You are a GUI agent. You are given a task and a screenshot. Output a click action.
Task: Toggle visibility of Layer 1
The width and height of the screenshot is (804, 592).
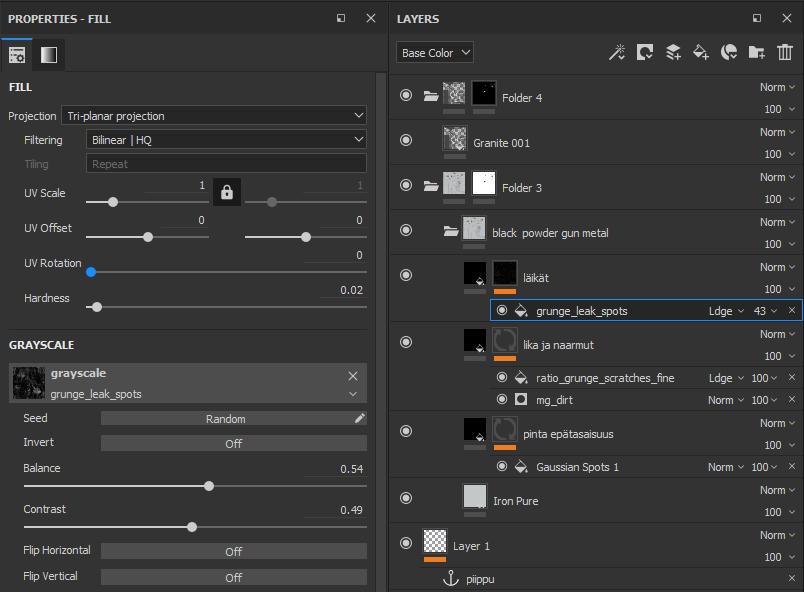[x=406, y=543]
